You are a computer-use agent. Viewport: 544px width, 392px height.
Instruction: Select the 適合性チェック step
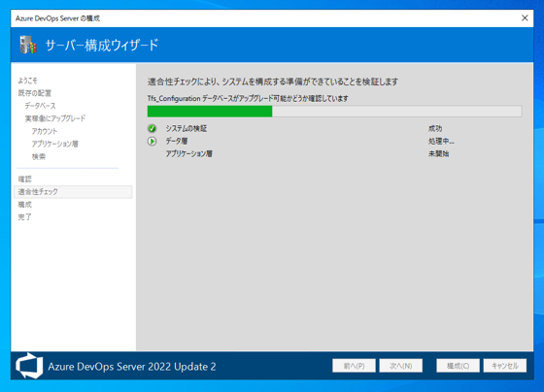[73, 192]
